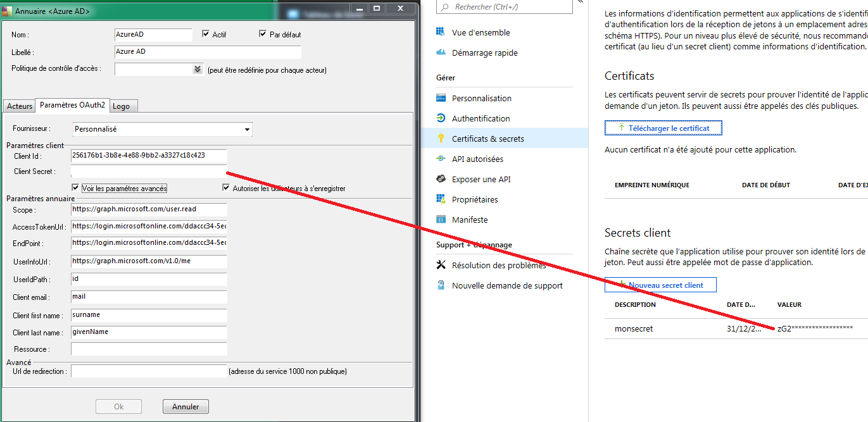Click the Rechercher search box
This screenshot has width=868, height=422.
[505, 6]
